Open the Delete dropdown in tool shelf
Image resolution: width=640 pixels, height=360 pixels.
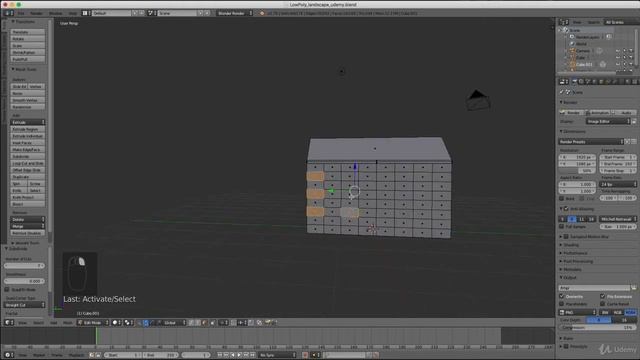(27, 219)
